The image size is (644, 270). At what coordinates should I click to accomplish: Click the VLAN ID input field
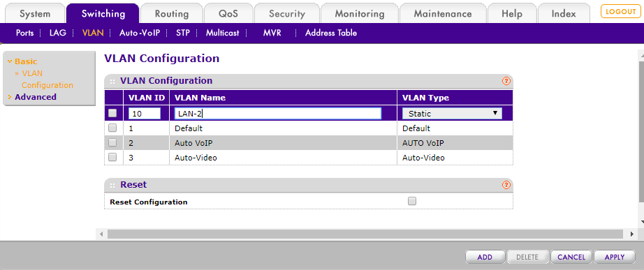click(144, 114)
